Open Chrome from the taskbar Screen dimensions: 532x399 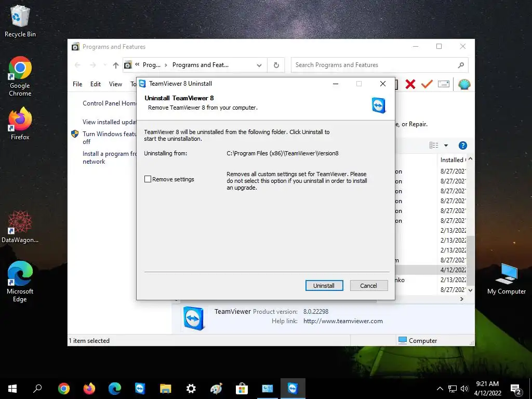coord(63,389)
